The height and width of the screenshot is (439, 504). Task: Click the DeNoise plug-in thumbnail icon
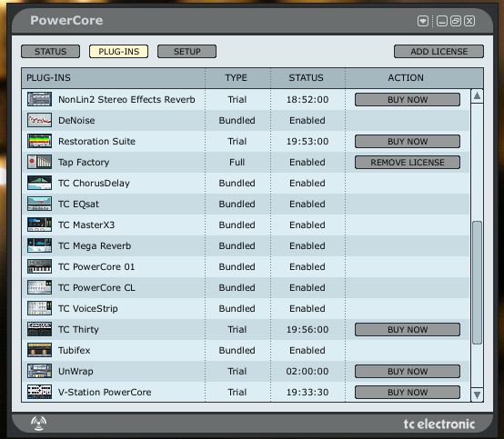[x=39, y=120]
